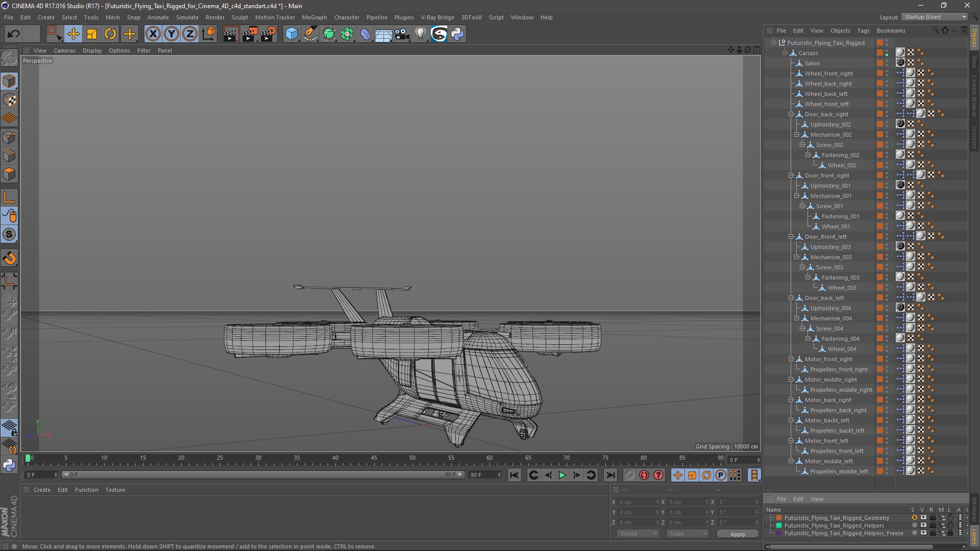
Task: Collapse the Mechanism_002 node
Action: (797, 135)
